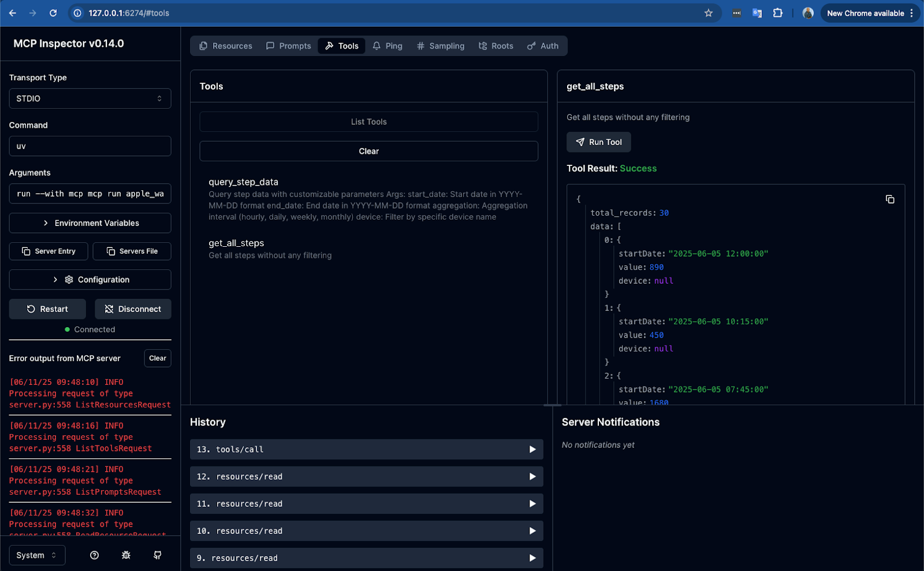
Task: Expand the Environment Variables section
Action: coord(90,223)
